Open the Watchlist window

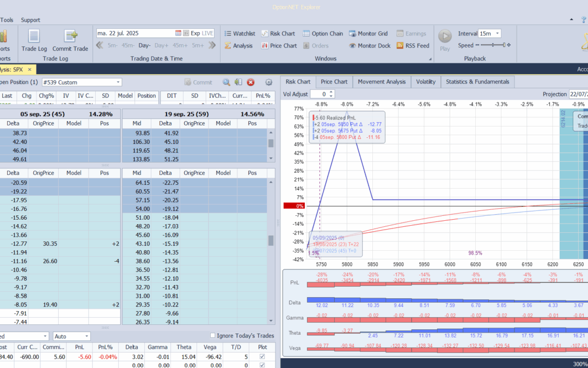click(x=239, y=34)
